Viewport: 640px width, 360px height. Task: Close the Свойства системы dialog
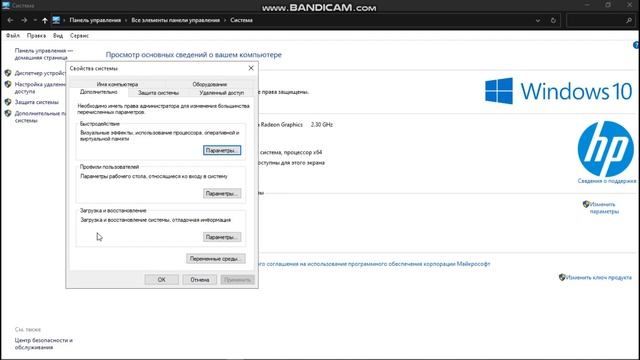click(251, 68)
